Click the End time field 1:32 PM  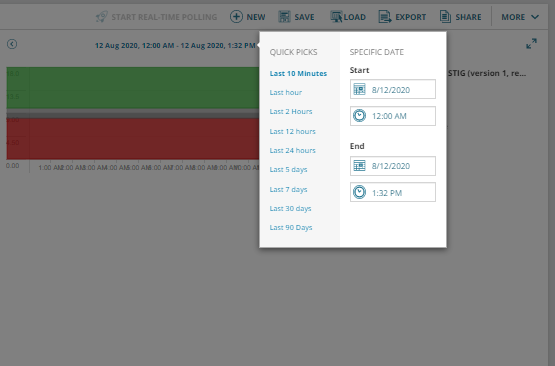(393, 192)
